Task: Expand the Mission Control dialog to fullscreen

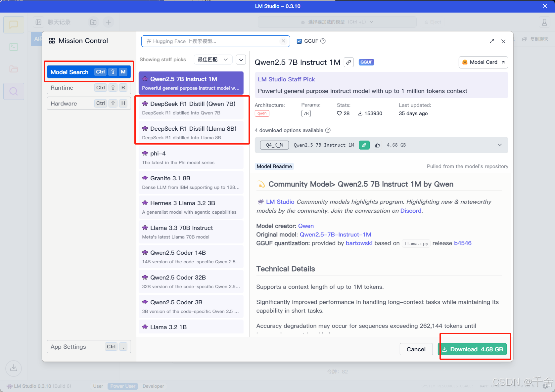Action: (x=492, y=41)
